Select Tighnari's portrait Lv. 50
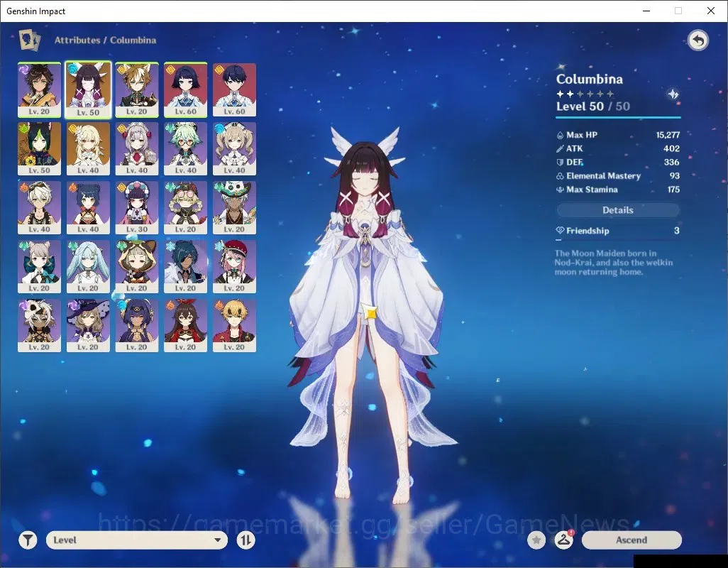This screenshot has width=728, height=568. pos(40,148)
